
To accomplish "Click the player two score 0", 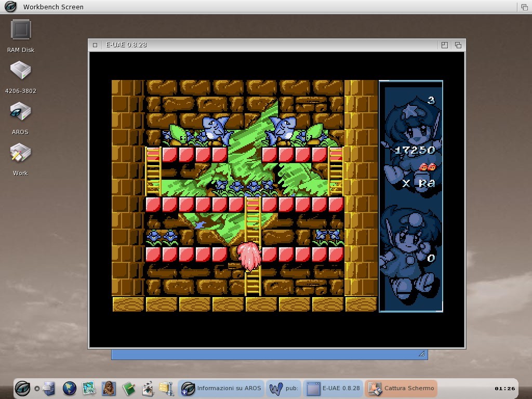I will pos(431,259).
